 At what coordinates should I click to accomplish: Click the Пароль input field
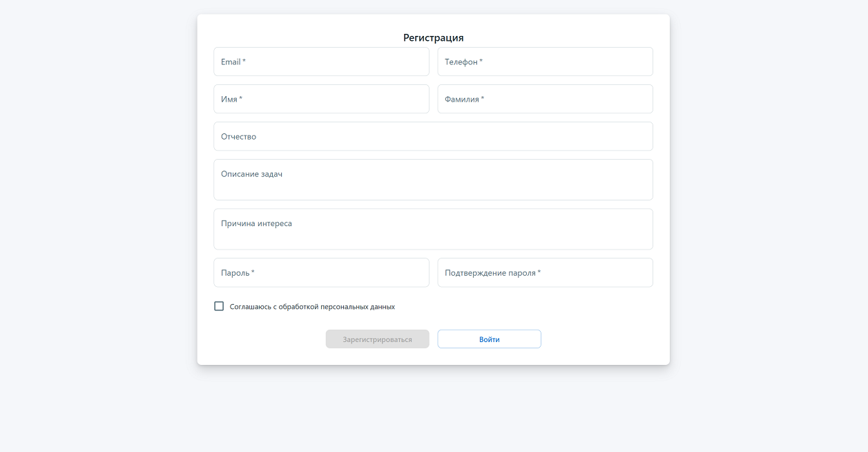pyautogui.click(x=321, y=273)
